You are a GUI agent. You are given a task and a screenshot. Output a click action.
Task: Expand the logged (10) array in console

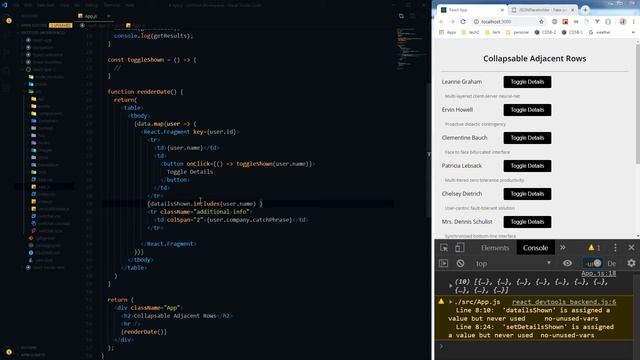pos(451,286)
